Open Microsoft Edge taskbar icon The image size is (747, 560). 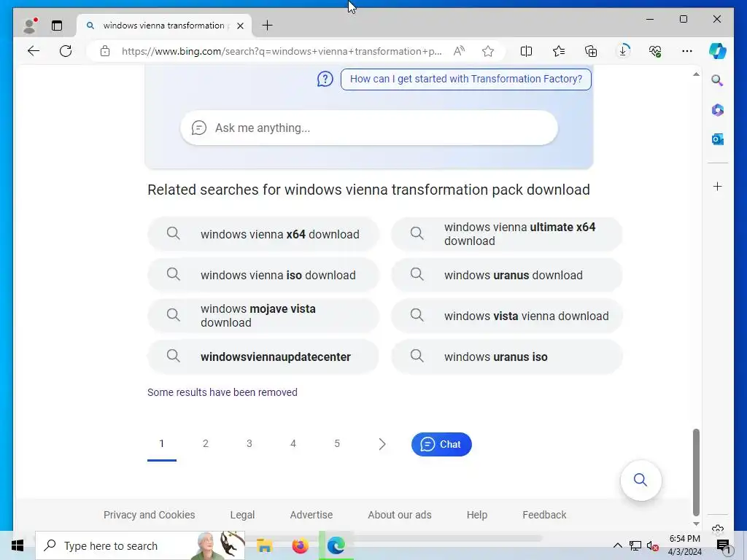(336, 545)
